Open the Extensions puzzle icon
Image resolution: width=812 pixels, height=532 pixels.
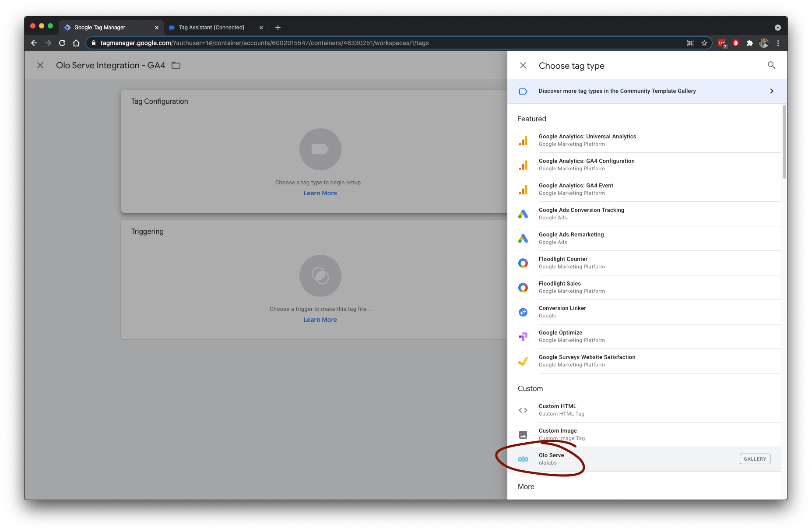tap(750, 43)
